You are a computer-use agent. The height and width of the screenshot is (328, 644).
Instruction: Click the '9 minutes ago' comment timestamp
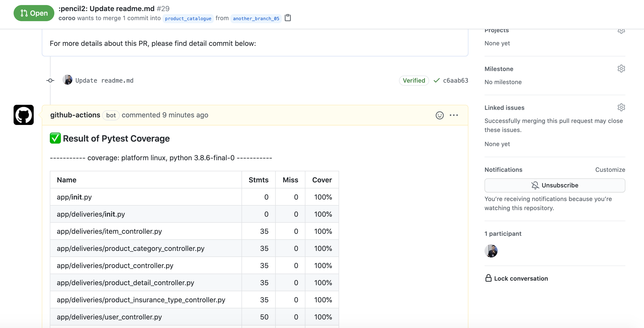coord(185,115)
